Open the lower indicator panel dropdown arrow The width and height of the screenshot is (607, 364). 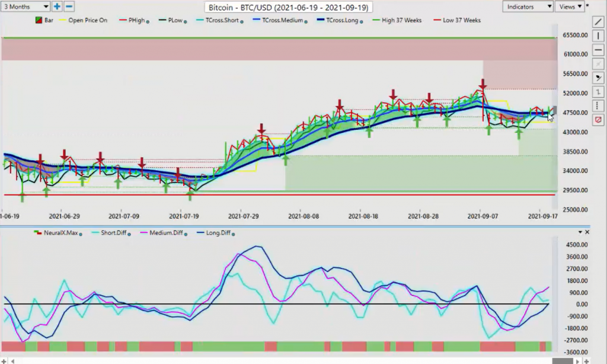pos(580,232)
